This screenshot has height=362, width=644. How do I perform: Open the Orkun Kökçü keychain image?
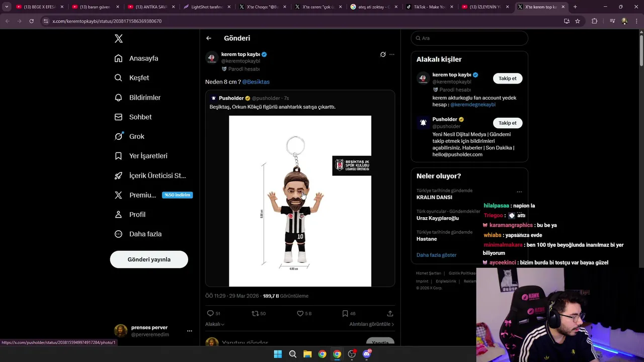click(300, 201)
